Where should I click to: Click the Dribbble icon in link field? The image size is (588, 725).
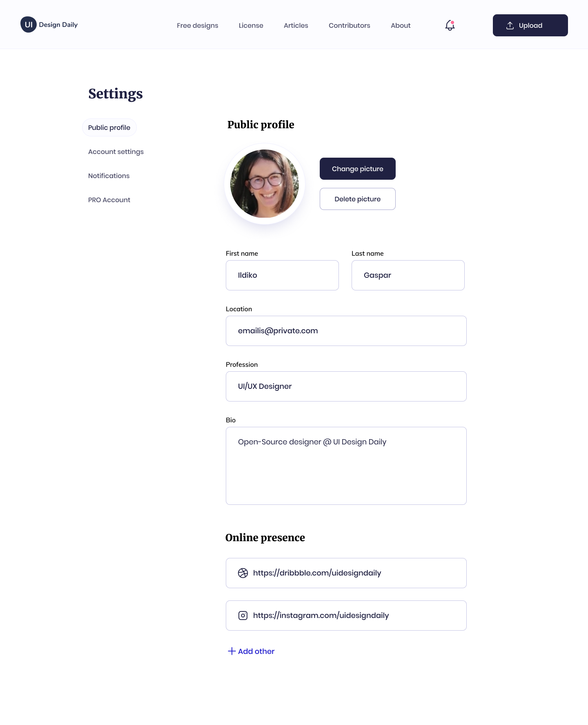[243, 573]
